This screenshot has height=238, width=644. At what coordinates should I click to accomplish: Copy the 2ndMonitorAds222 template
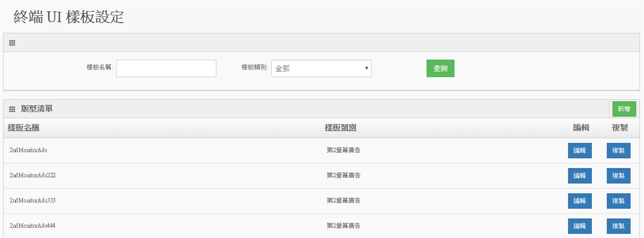click(x=618, y=176)
